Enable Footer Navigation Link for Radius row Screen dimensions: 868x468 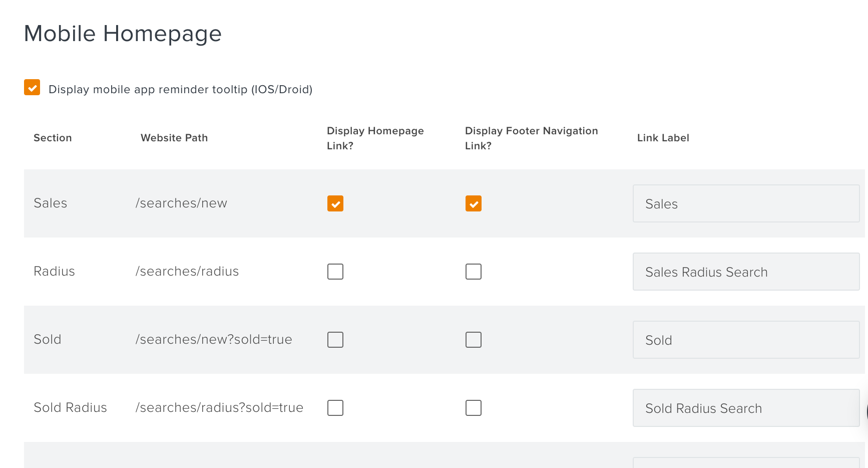(474, 272)
